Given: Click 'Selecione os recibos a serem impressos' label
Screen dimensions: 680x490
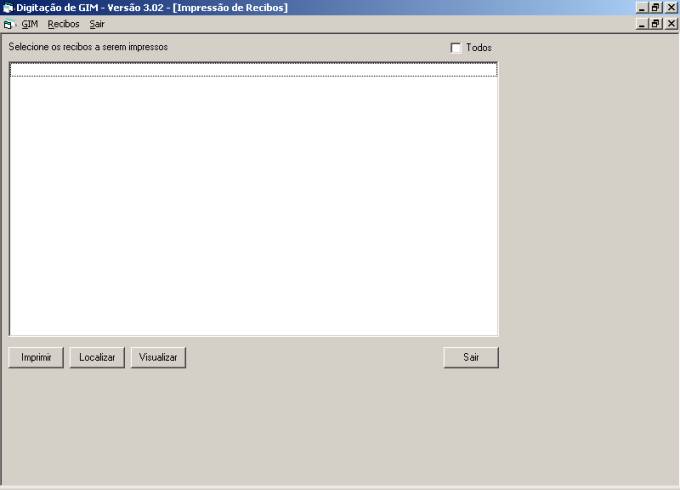Looking at the screenshot, I should click(88, 47).
